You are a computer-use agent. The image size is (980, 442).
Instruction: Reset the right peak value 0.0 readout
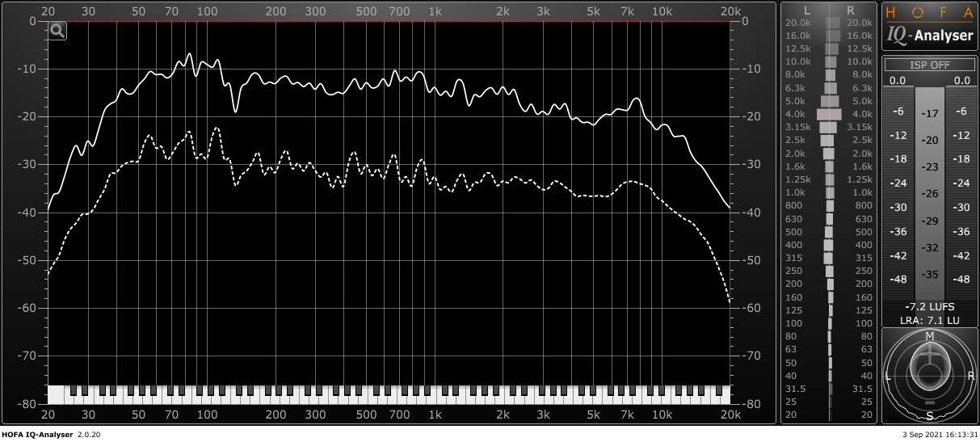pos(962,81)
